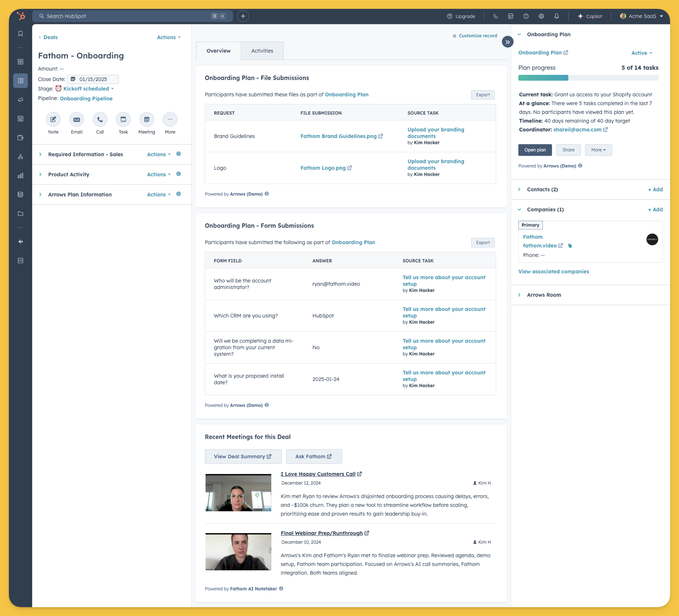The height and width of the screenshot is (616, 679).
Task: Open the bookmarks icon in left sidebar
Action: 20,34
